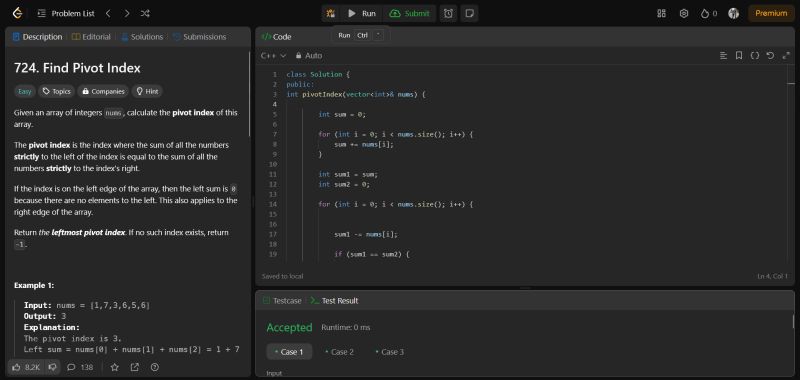Submit the solution
Viewport: 800px width, 380px height.
click(x=409, y=14)
